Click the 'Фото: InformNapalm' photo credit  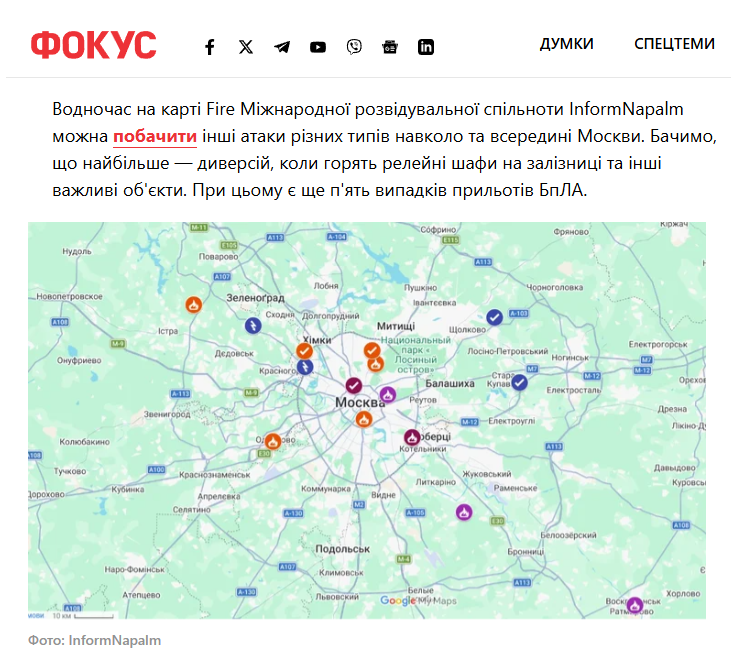click(95, 640)
